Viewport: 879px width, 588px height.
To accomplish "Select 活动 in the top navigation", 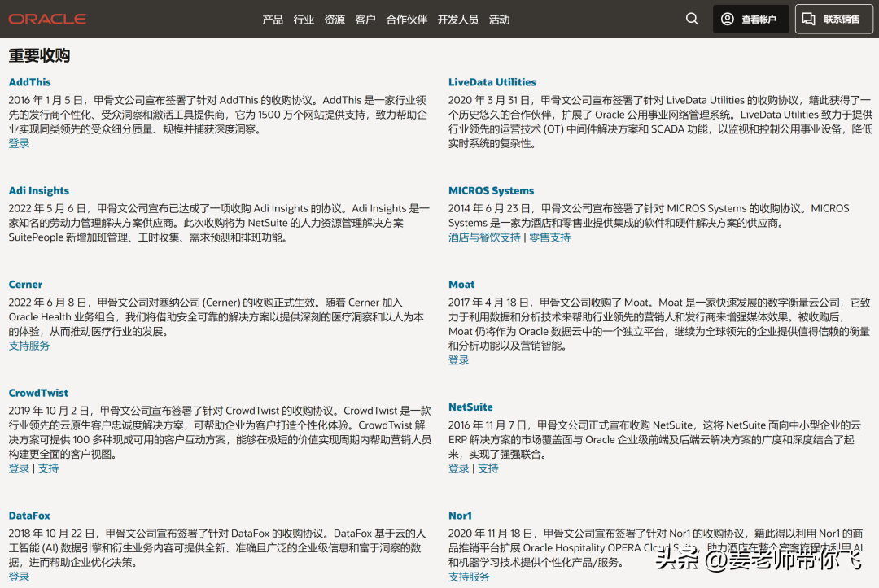I will [x=499, y=20].
